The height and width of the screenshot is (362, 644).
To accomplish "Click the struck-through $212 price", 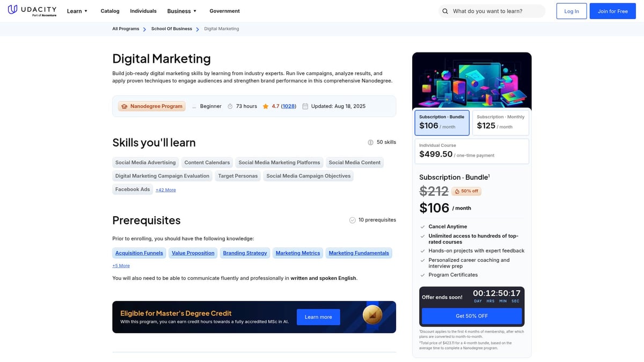I will point(434,191).
